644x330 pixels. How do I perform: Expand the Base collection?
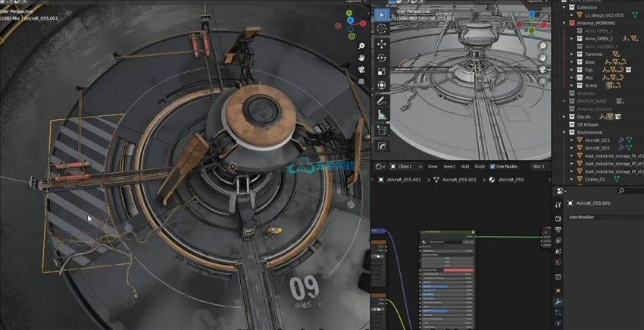572,62
